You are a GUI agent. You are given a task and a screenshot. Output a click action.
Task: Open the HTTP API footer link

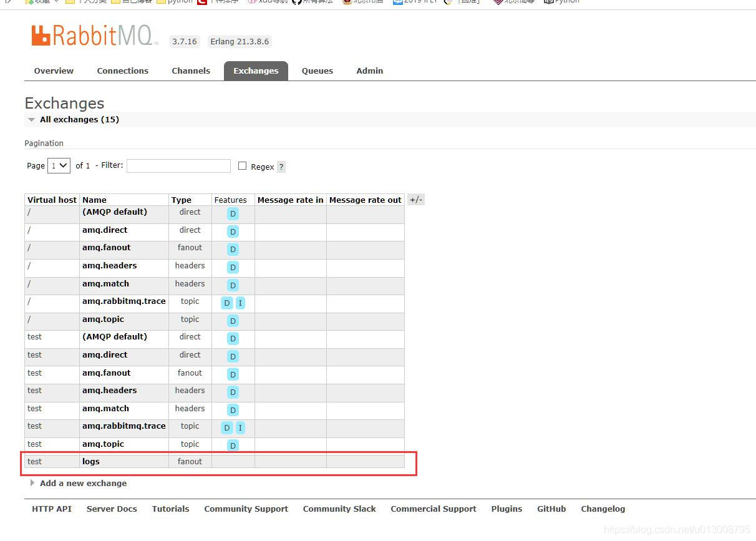click(x=52, y=509)
